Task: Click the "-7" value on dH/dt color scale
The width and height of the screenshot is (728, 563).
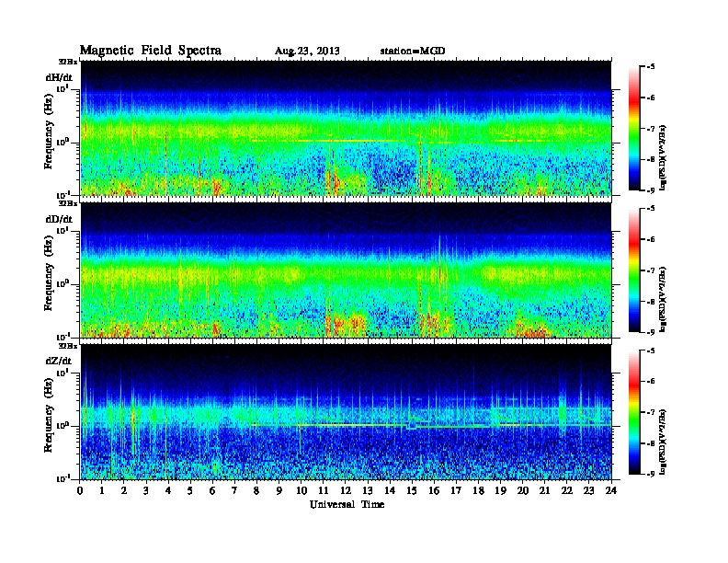Action: click(x=651, y=129)
